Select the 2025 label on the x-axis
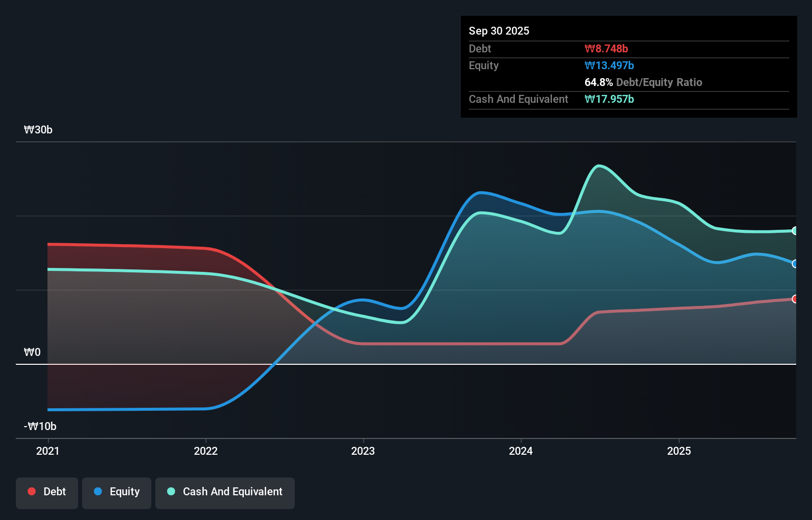This screenshot has height=520, width=812. click(x=678, y=451)
